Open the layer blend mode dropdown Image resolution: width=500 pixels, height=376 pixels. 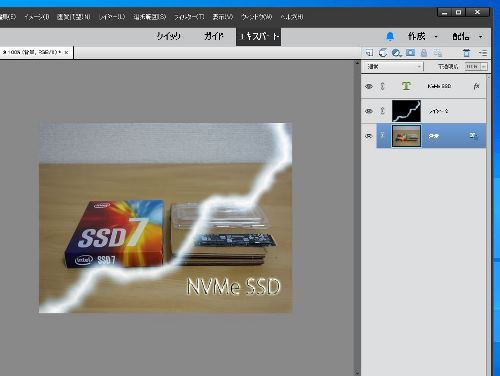tap(394, 67)
